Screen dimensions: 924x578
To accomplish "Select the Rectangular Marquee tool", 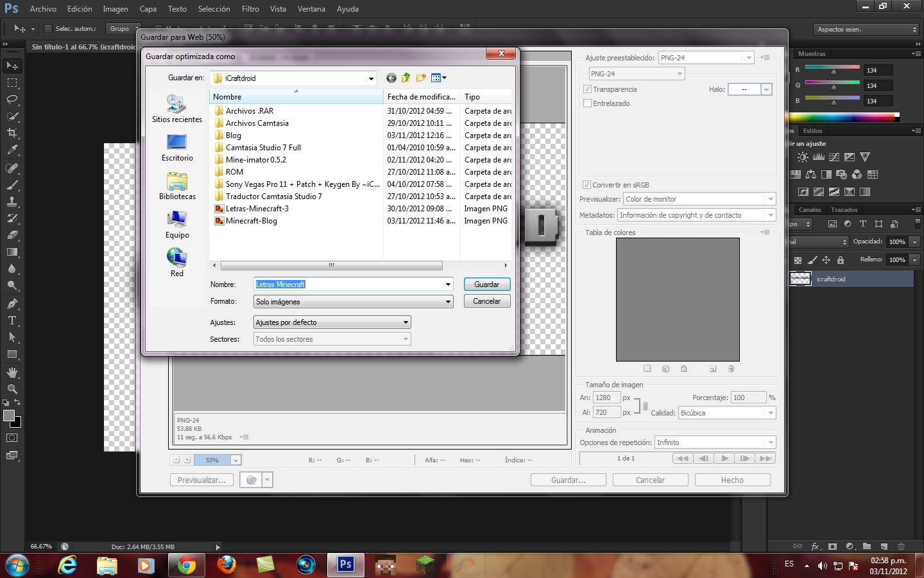I will coord(12,83).
